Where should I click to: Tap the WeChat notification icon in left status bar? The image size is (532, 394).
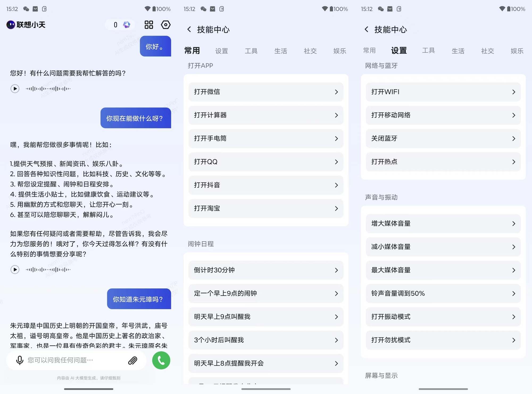click(26, 9)
